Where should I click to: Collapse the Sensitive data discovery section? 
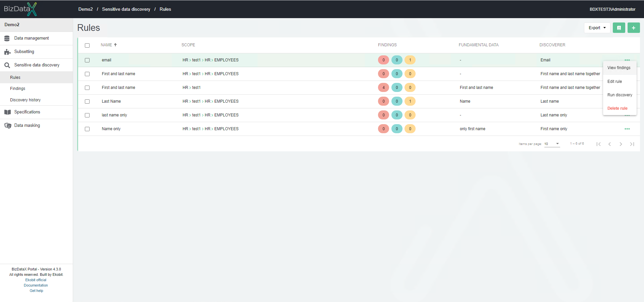pyautogui.click(x=36, y=65)
